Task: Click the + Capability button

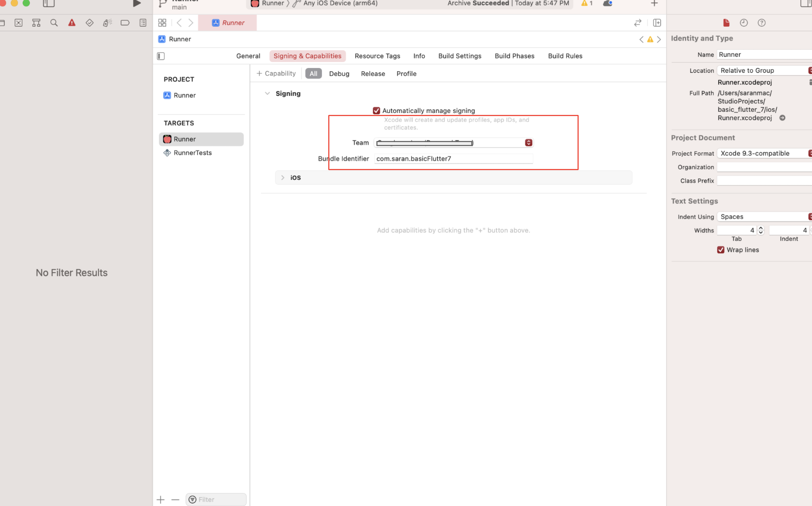Action: point(276,74)
